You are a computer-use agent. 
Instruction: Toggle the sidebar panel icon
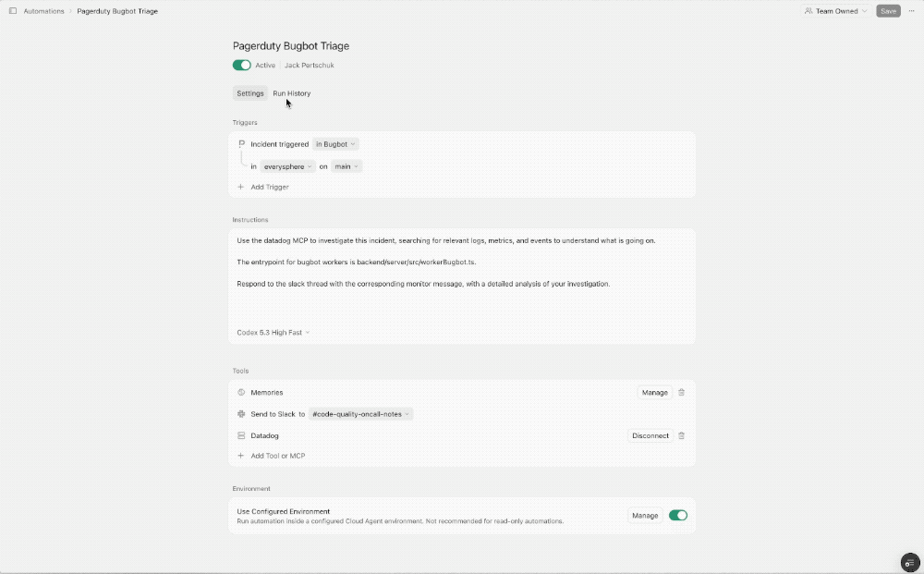[x=12, y=11]
